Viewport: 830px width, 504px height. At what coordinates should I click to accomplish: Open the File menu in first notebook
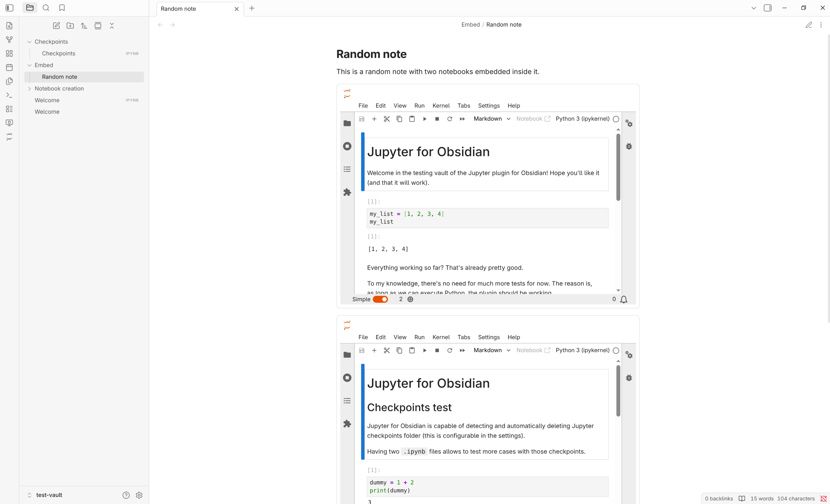point(363,105)
